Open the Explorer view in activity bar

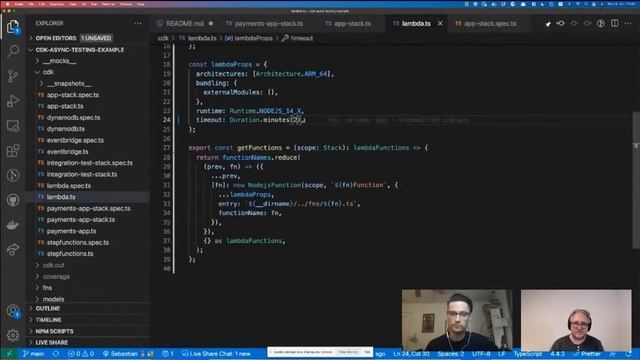coord(13,27)
